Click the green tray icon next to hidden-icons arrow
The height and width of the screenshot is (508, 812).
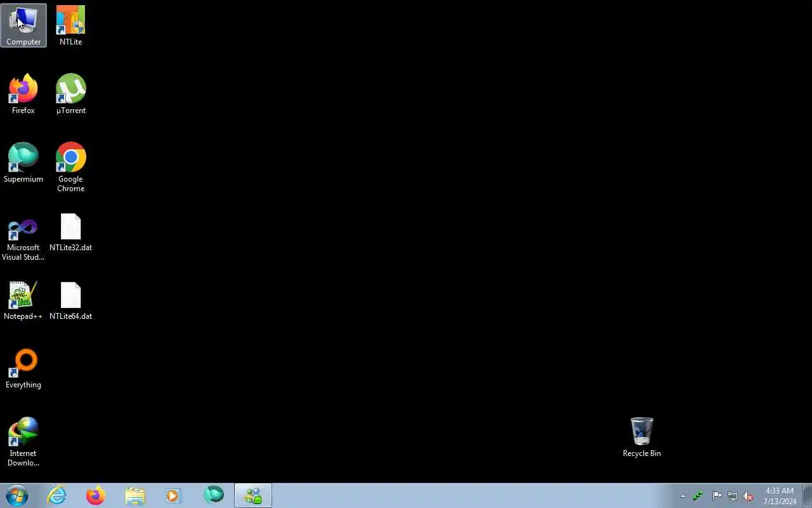click(x=698, y=496)
